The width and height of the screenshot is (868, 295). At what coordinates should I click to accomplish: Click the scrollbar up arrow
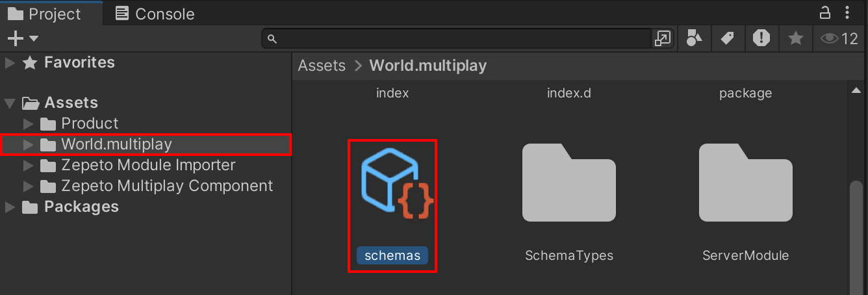click(x=857, y=92)
